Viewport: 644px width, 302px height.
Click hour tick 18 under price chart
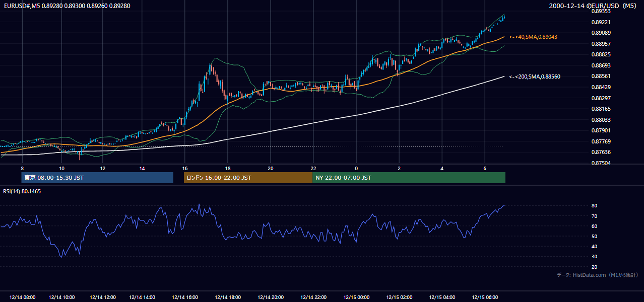click(x=228, y=168)
